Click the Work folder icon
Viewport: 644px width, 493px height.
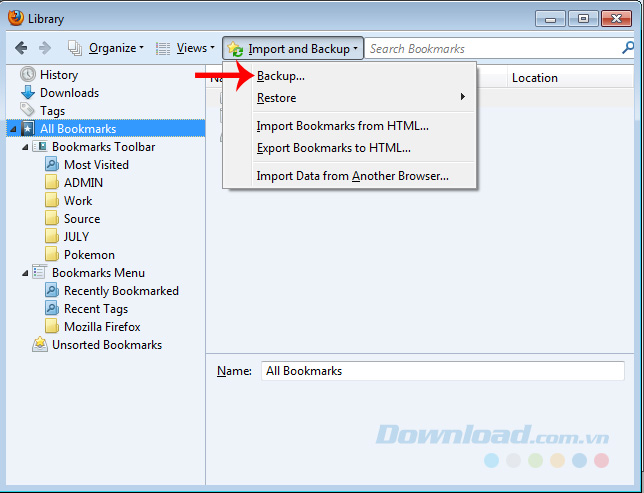tap(52, 200)
